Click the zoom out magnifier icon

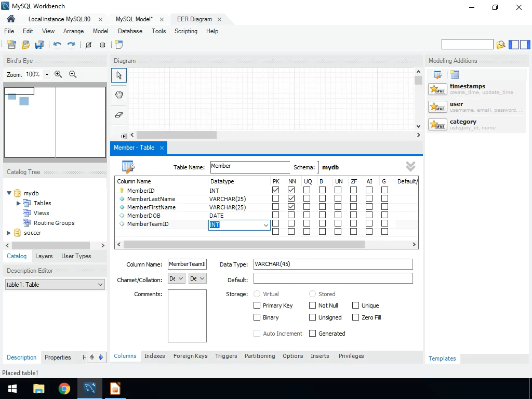(73, 74)
